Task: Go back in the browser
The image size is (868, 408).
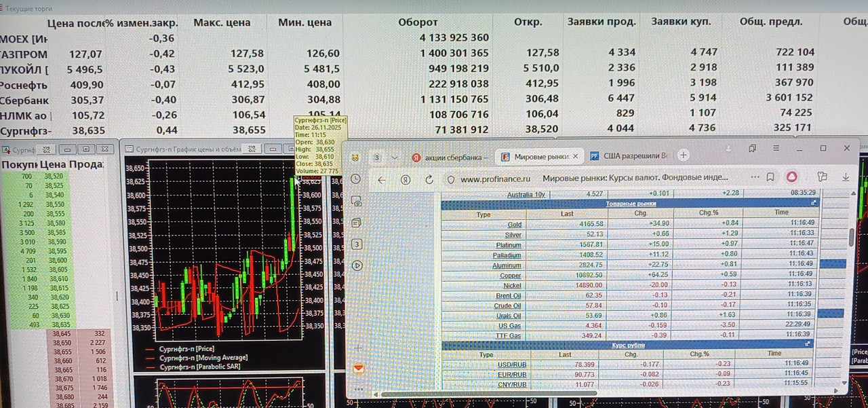Action: point(381,179)
